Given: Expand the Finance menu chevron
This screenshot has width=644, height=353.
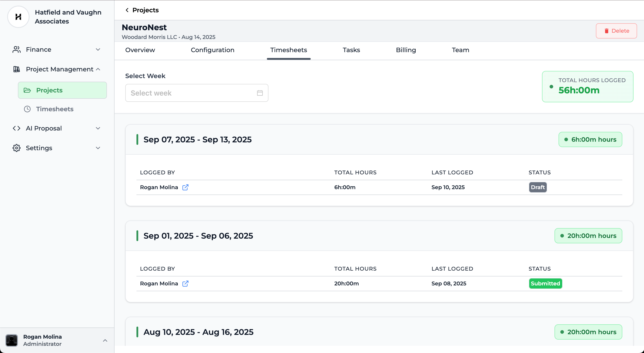Looking at the screenshot, I should click(x=98, y=49).
